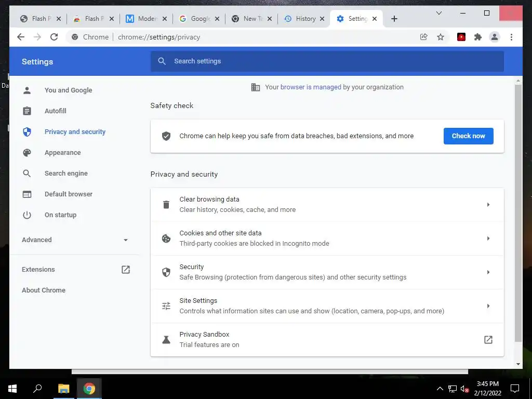Click the Privacy and security shield icon
532x399 pixels.
tap(27, 131)
